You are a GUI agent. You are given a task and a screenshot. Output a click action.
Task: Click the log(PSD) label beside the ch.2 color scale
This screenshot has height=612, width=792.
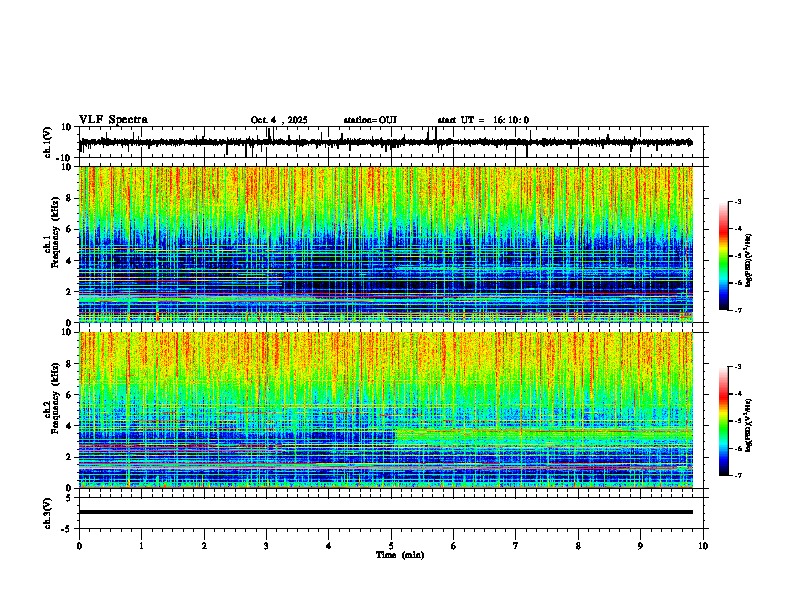(750, 425)
